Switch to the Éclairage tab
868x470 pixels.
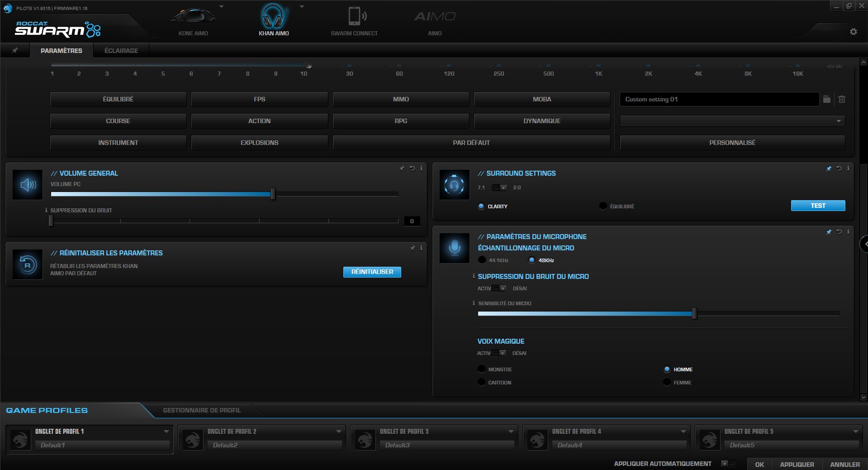[x=121, y=51]
